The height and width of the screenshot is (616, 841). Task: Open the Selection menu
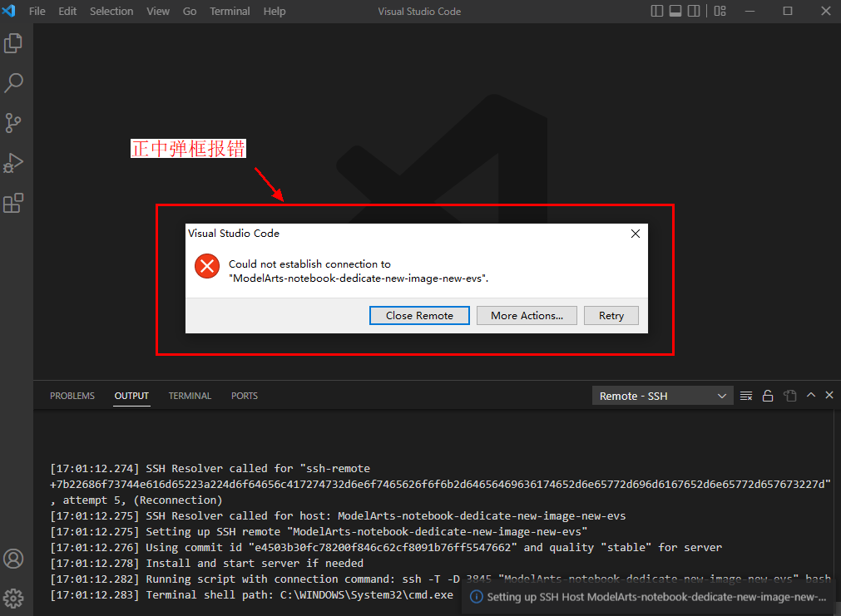click(111, 12)
